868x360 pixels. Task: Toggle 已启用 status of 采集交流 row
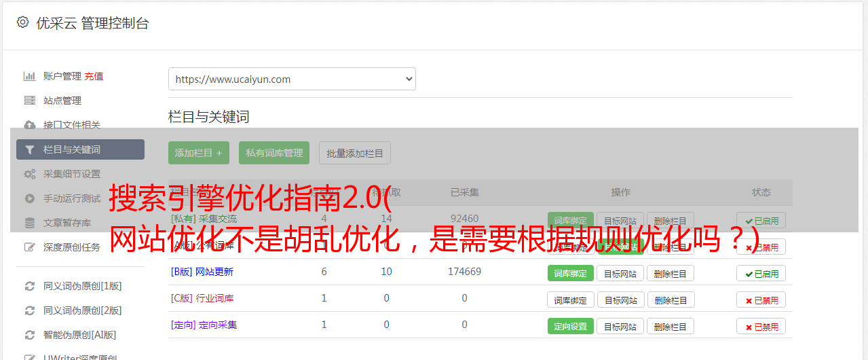(761, 221)
